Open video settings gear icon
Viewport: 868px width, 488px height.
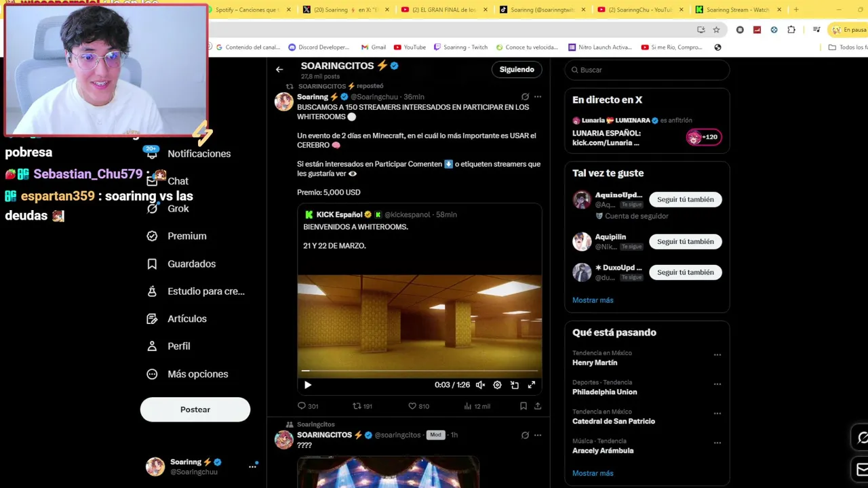click(497, 385)
